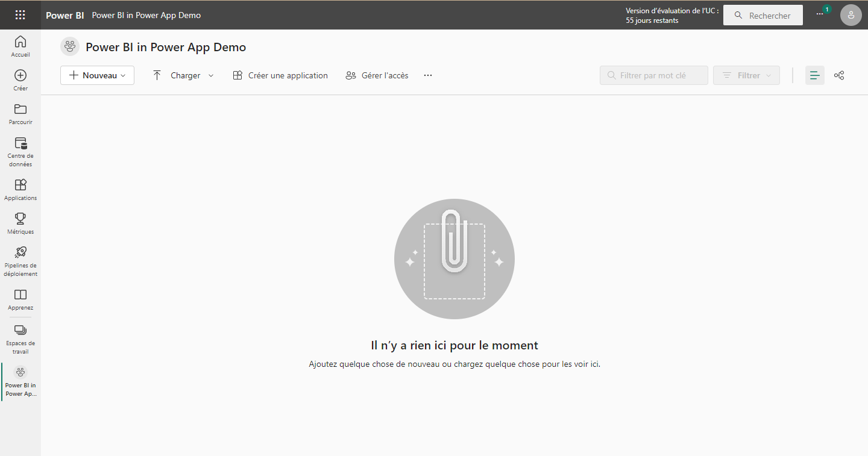Select Power BI in Power App workspace in sidebar
868x456 pixels.
[x=20, y=381]
